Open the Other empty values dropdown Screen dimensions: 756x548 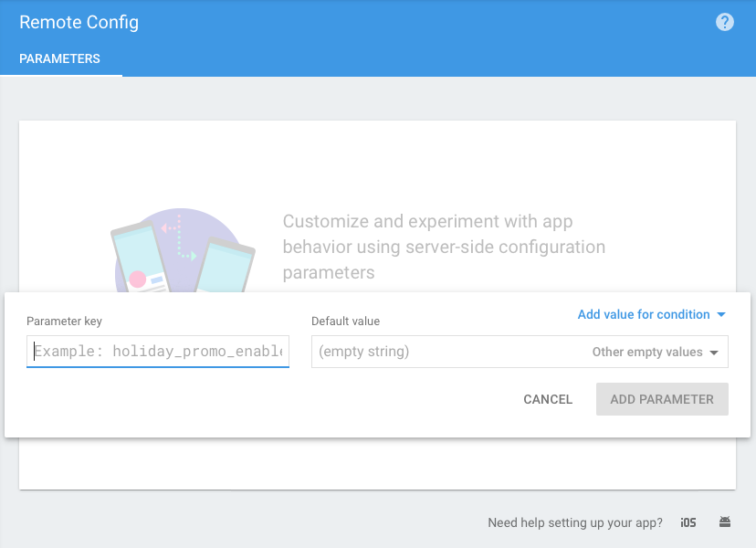[656, 353]
